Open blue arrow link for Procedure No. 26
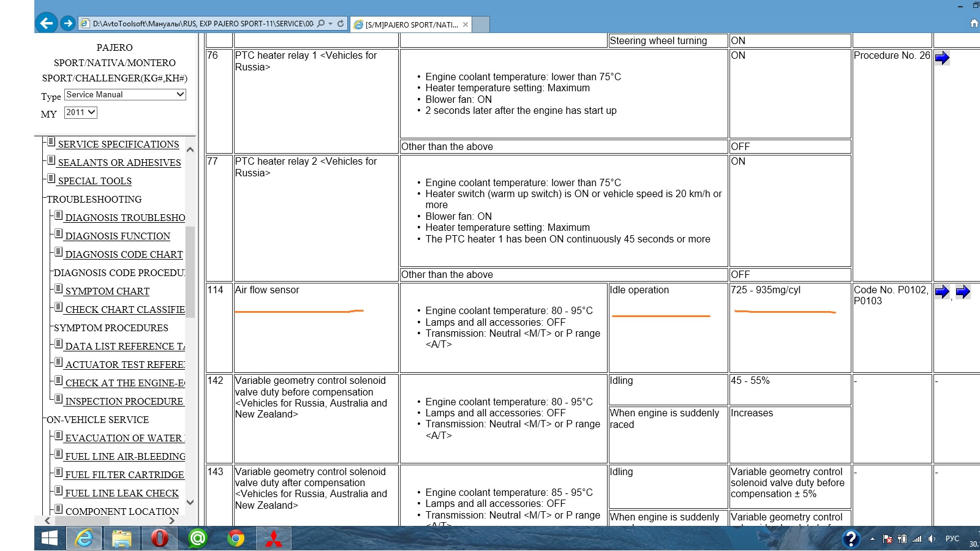 942,58
